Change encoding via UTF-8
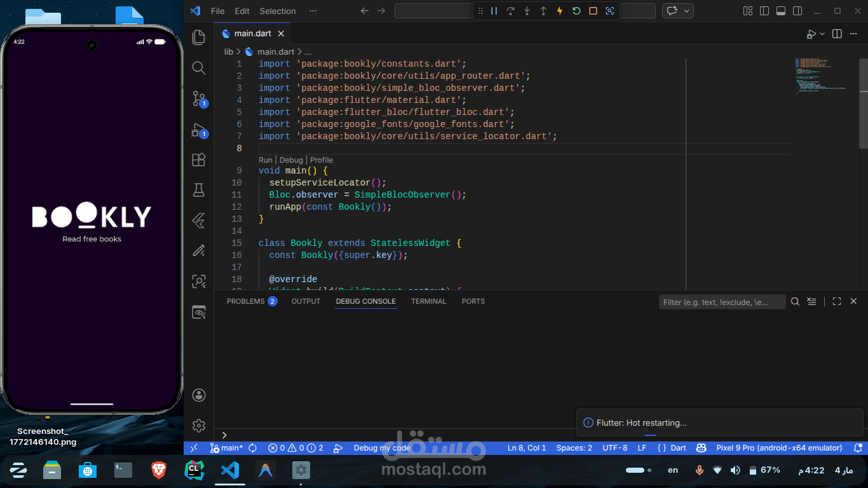Viewport: 868px width, 488px height. coord(614,448)
